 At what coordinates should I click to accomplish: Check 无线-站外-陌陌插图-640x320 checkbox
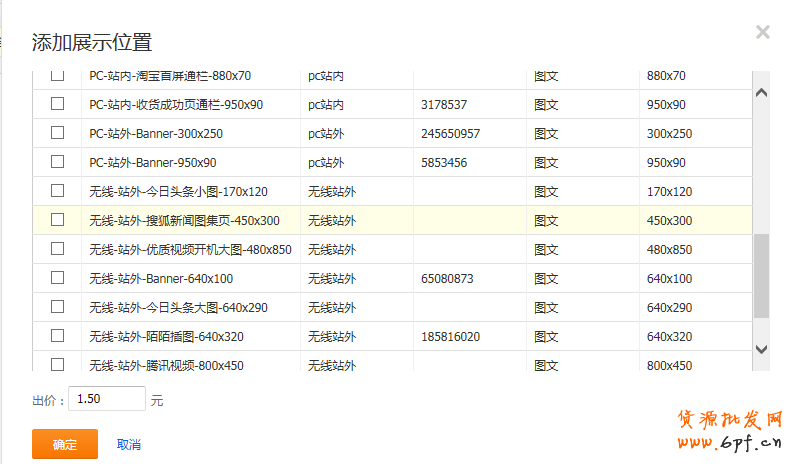click(x=57, y=336)
